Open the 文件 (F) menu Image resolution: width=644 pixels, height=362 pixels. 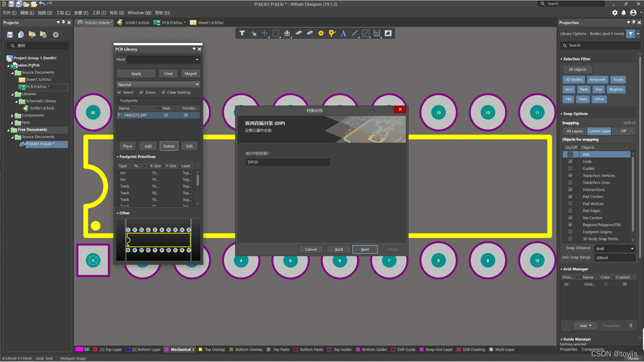[x=10, y=13]
